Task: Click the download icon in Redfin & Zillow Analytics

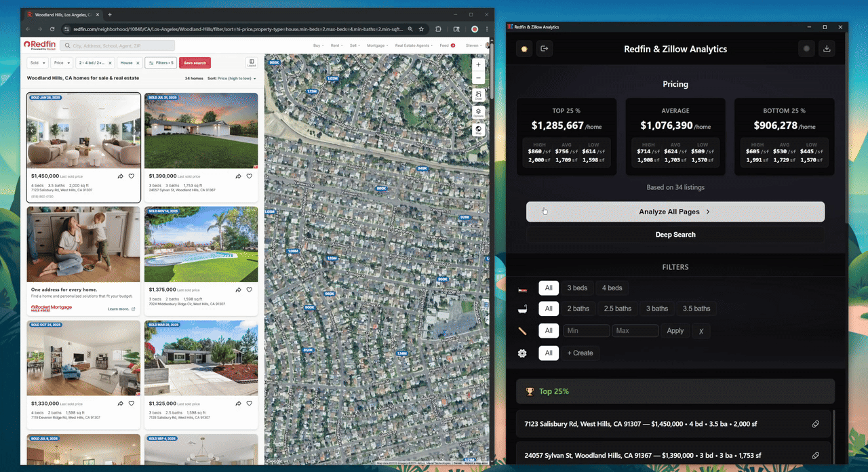Action: point(827,48)
